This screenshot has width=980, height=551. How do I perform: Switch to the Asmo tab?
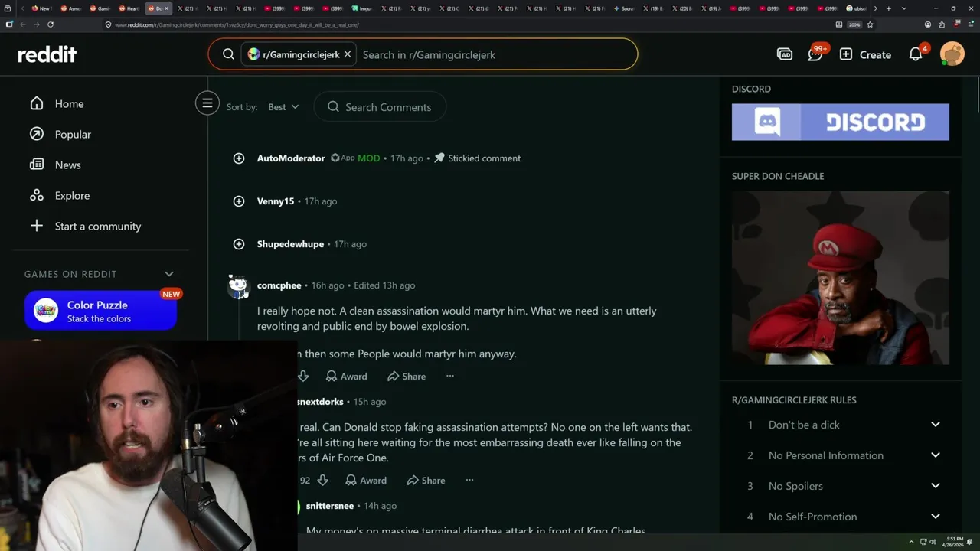[x=70, y=8]
